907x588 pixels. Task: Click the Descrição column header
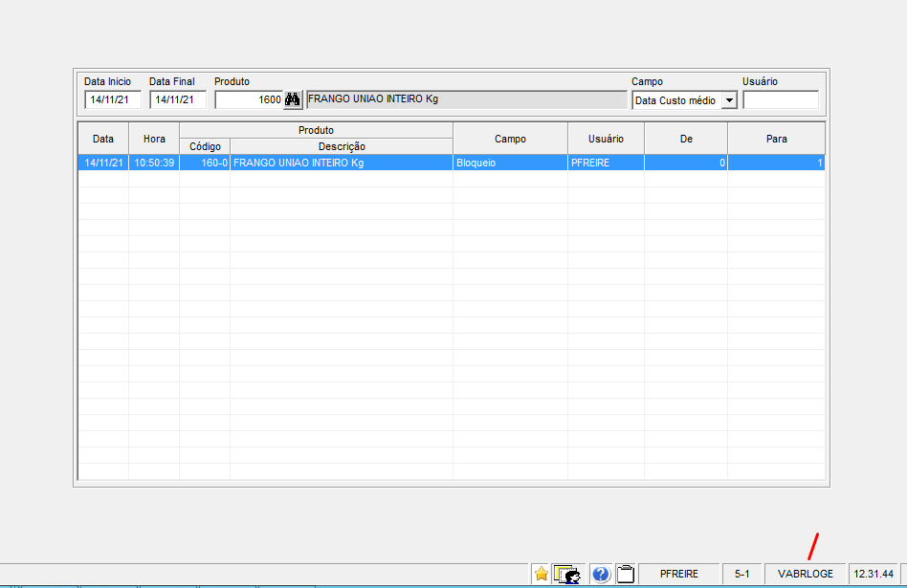[342, 146]
